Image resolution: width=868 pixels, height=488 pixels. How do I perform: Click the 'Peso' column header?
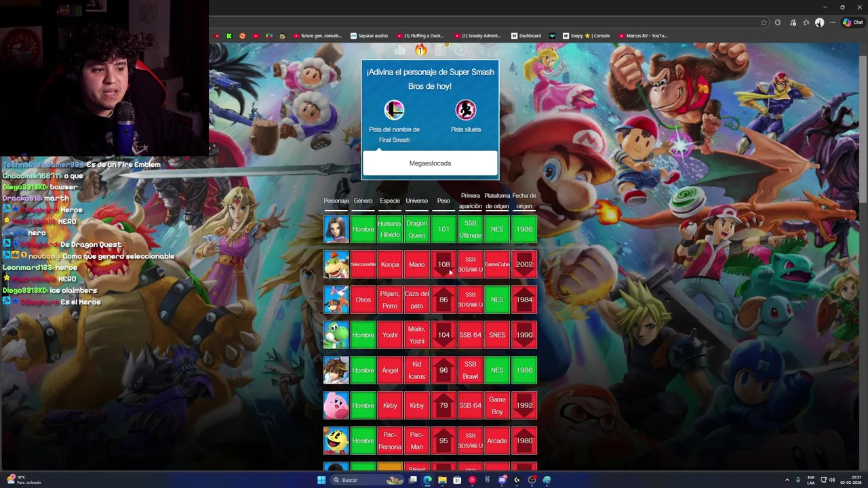(x=443, y=201)
